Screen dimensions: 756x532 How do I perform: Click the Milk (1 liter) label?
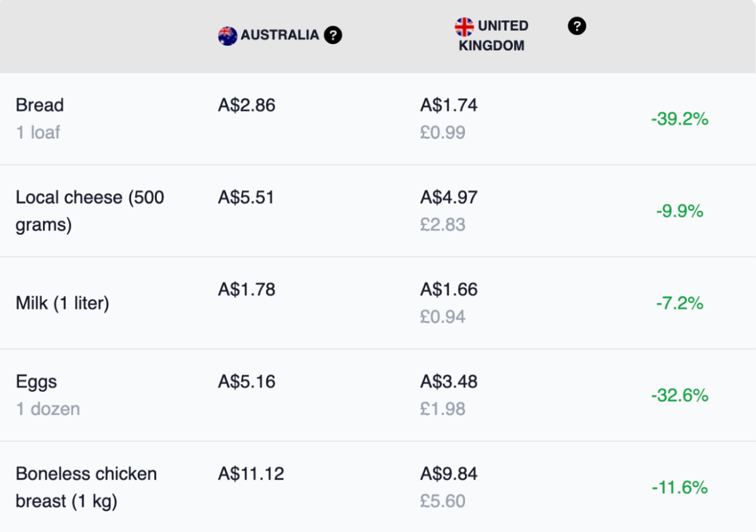click(x=62, y=303)
